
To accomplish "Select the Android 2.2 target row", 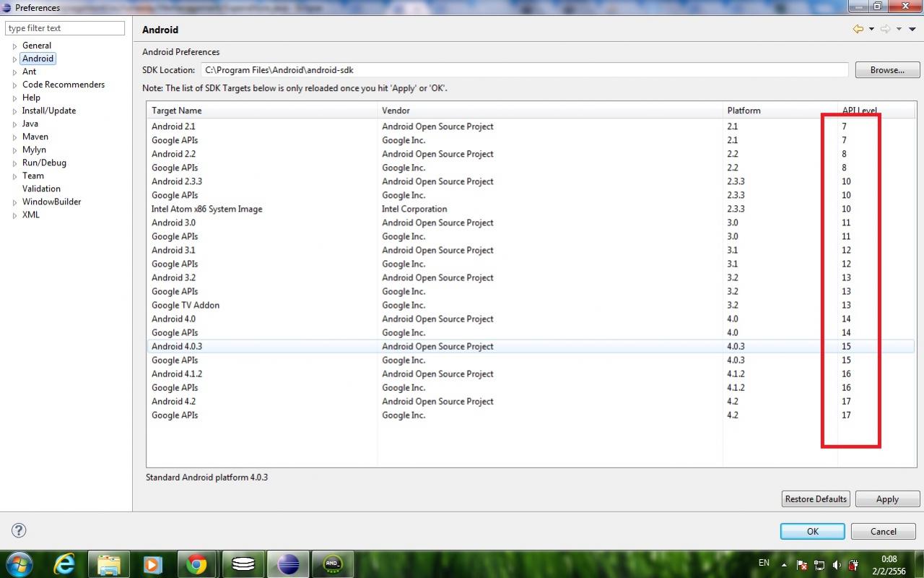I will pos(531,154).
